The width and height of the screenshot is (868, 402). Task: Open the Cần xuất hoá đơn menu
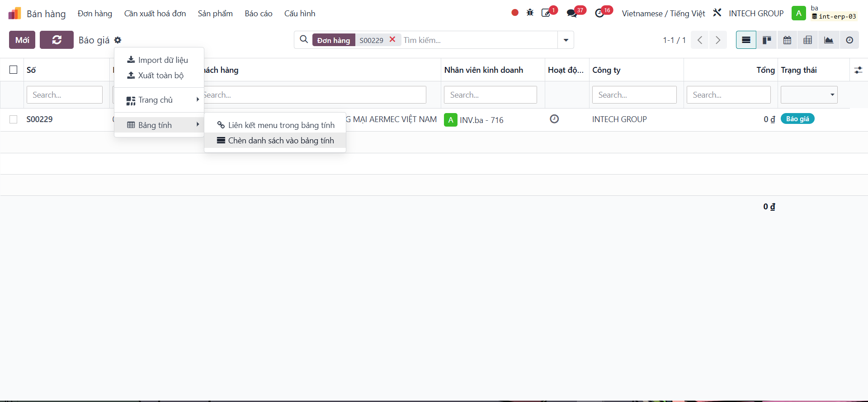click(155, 13)
